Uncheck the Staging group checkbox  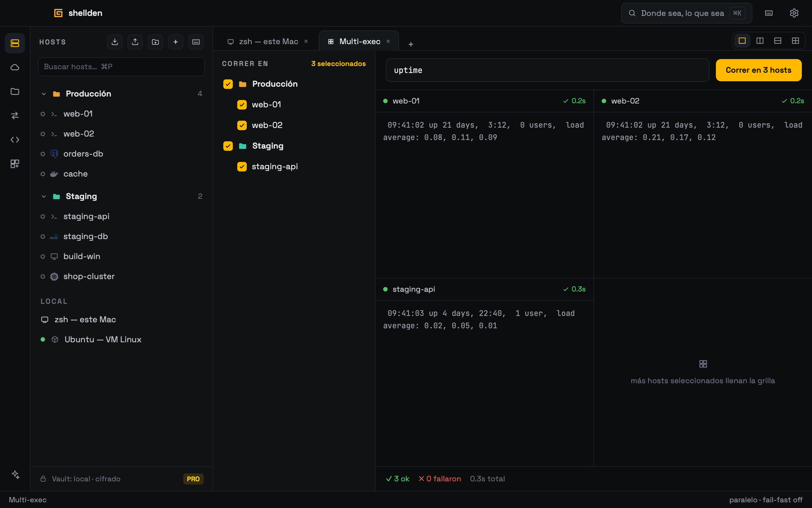coord(228,146)
